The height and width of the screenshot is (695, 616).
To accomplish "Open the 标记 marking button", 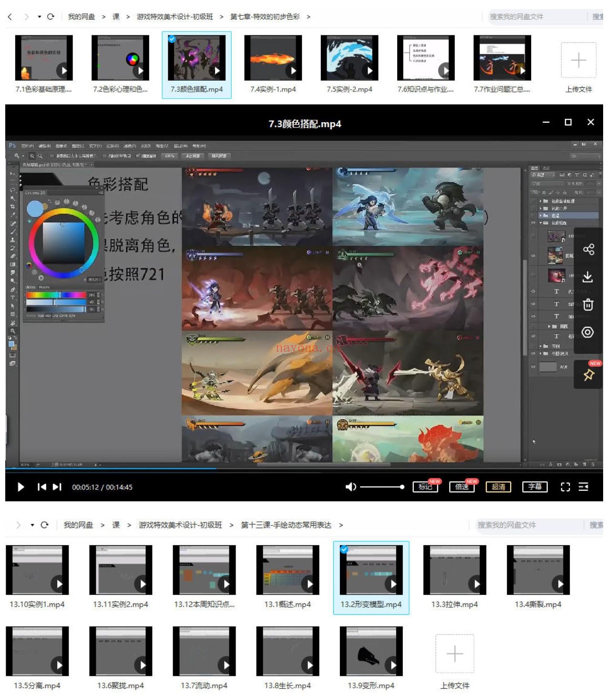I will 425,487.
